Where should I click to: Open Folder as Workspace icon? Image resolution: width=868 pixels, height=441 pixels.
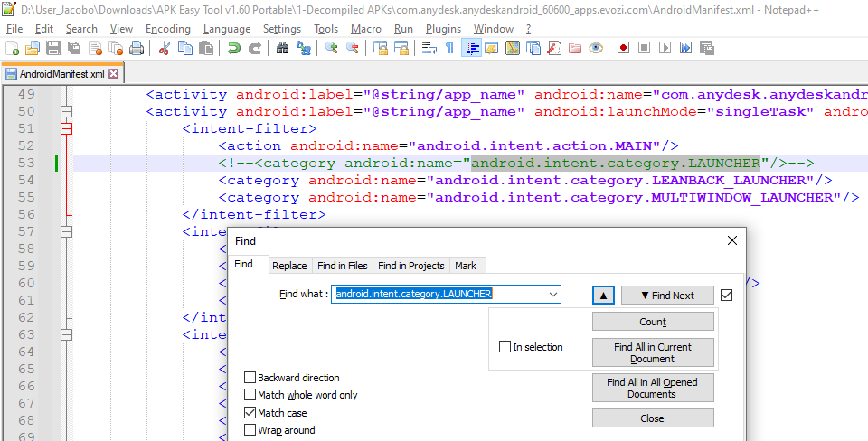point(575,48)
